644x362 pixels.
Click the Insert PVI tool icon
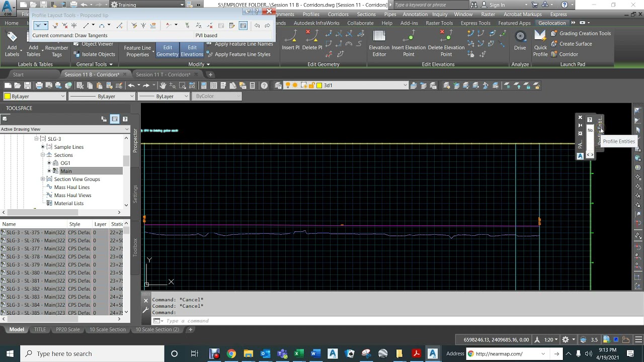(x=55, y=26)
